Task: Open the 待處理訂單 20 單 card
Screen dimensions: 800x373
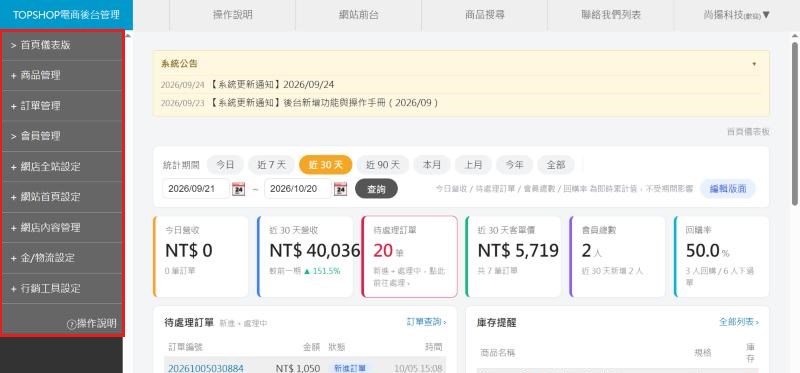Action: pos(410,257)
